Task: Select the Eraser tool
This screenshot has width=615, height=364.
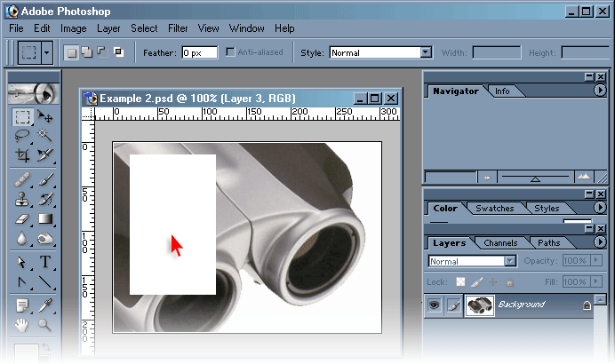Action: [22, 218]
